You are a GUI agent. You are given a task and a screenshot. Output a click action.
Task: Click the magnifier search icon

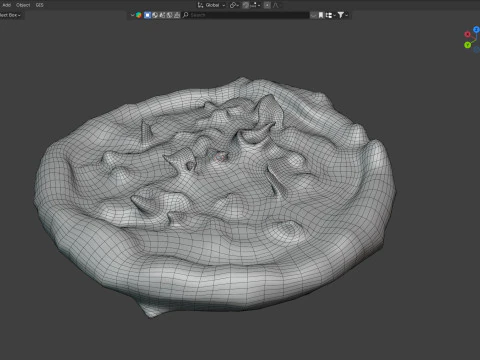pos(186,15)
